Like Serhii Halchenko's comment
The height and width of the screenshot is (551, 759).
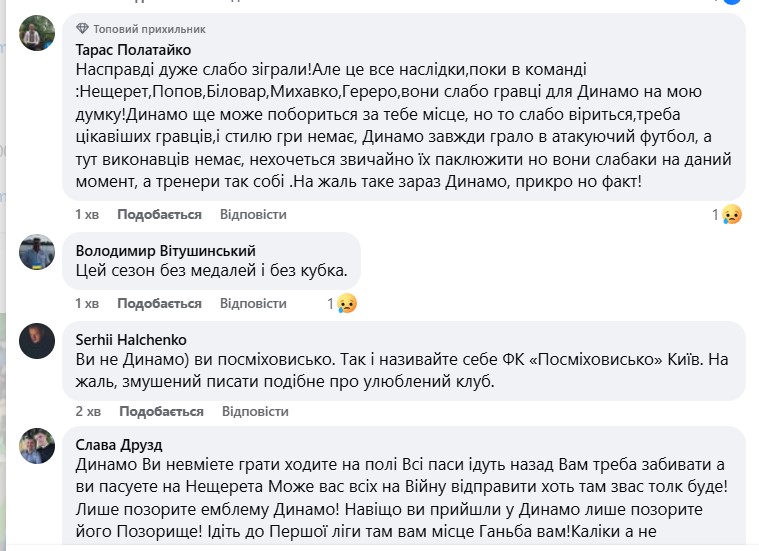(160, 411)
